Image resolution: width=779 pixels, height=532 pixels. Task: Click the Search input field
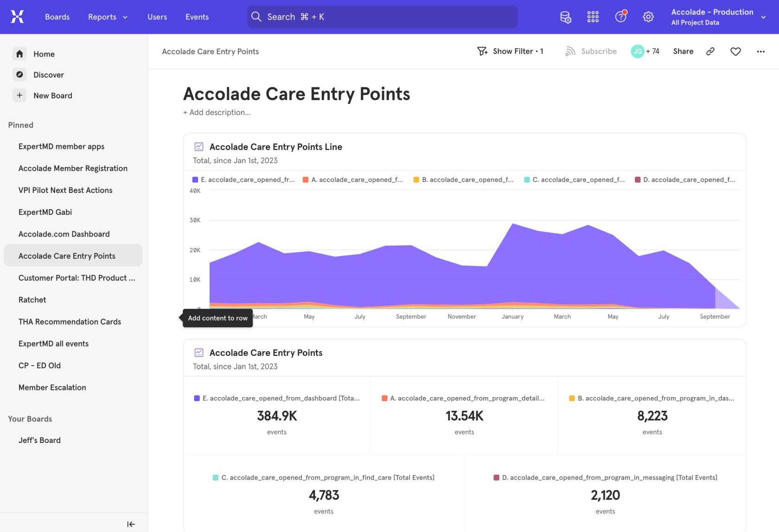[383, 17]
